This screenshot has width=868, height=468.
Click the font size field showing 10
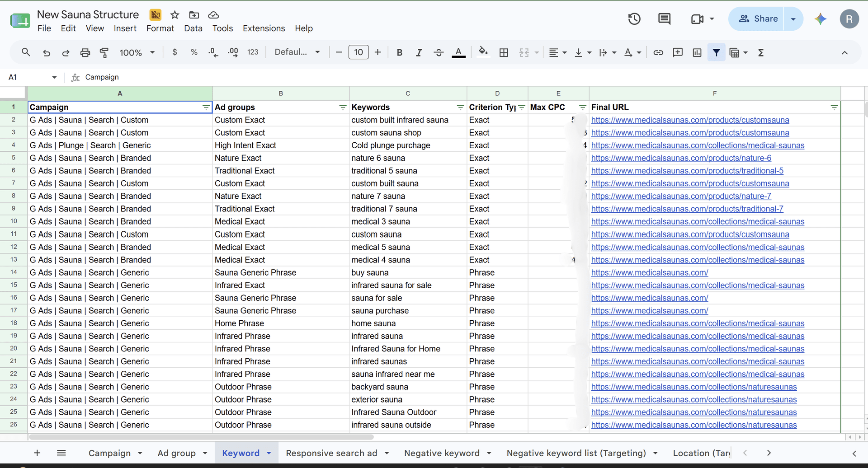coord(359,52)
